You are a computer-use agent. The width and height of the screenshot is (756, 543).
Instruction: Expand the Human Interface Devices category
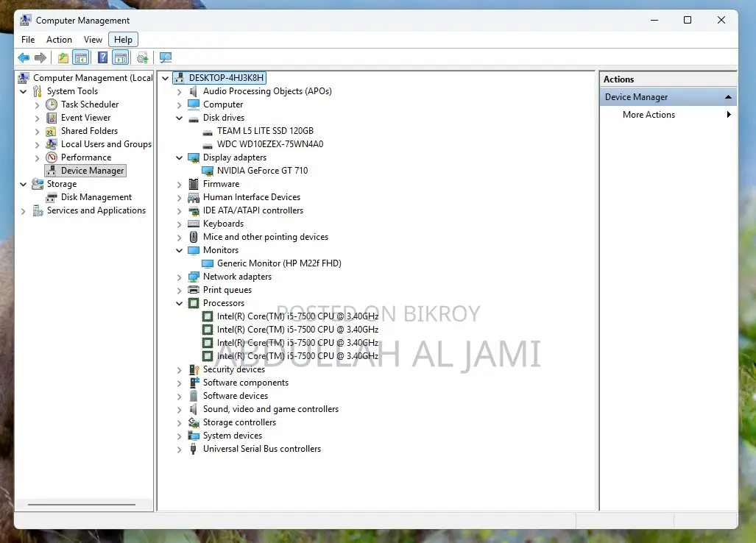click(180, 198)
